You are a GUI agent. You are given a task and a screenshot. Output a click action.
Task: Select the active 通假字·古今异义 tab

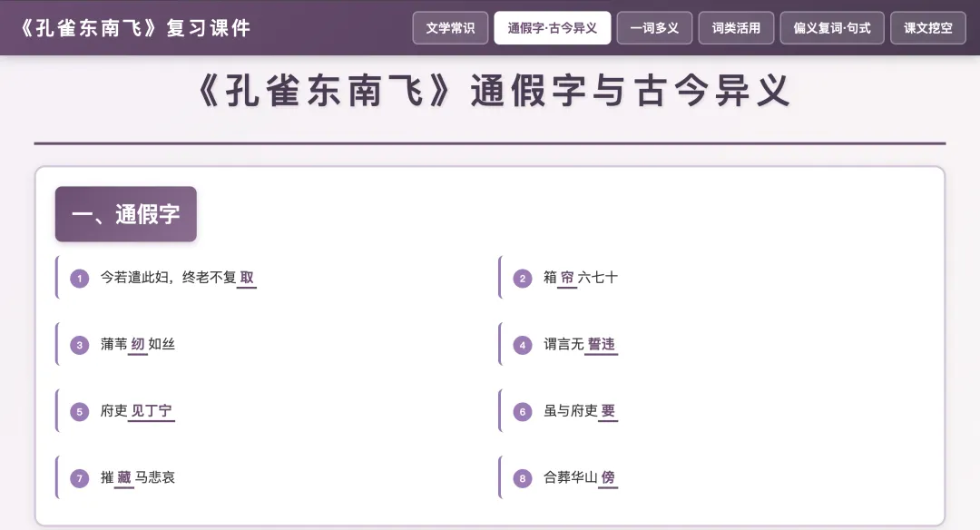553,28
